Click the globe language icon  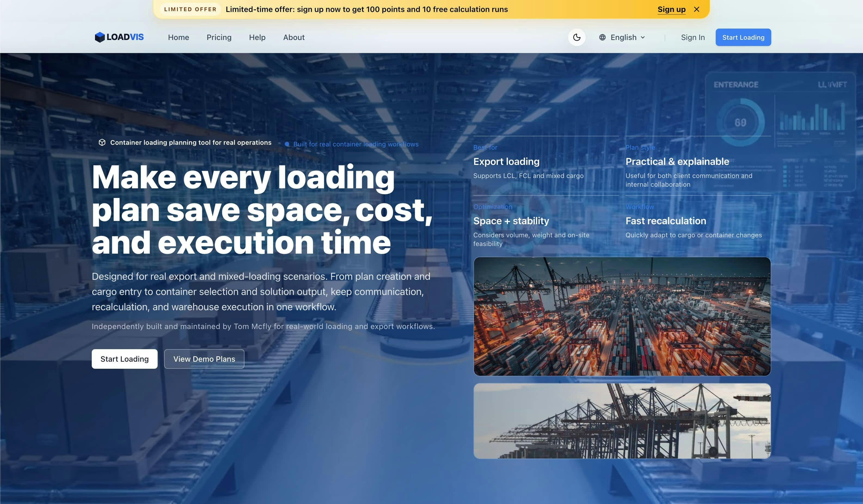602,37
